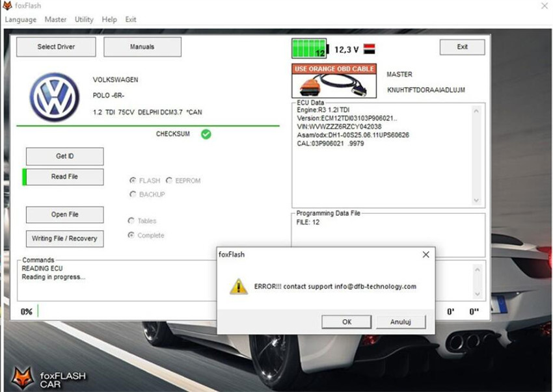Click the Exit button near the voltage display
The height and width of the screenshot is (392, 553).
pos(462,47)
